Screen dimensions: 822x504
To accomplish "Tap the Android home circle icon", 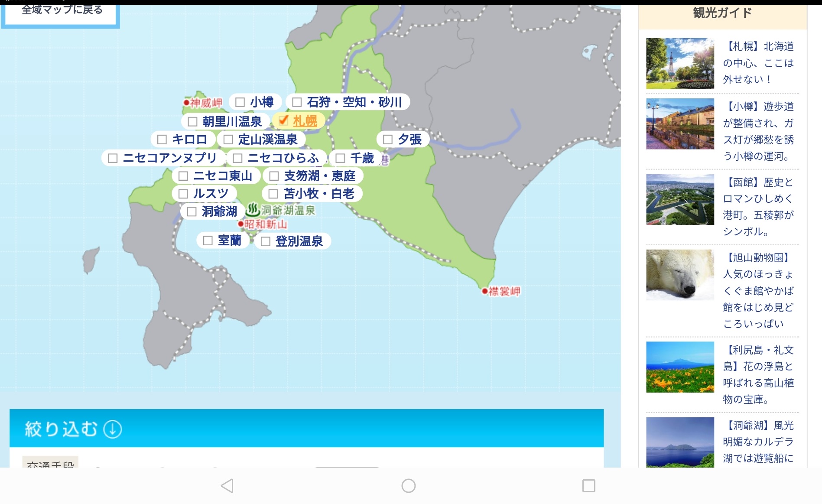I will coord(408,486).
